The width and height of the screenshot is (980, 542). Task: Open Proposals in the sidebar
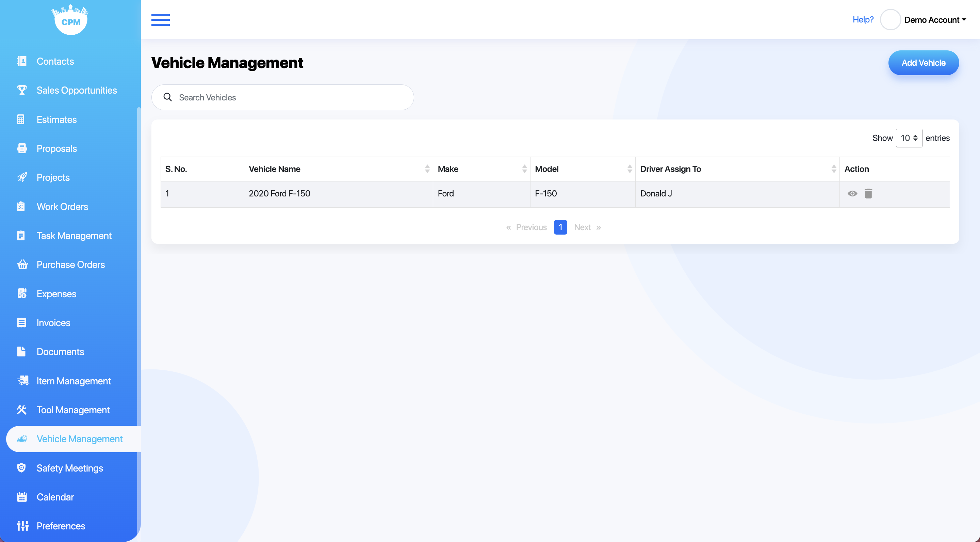57,148
